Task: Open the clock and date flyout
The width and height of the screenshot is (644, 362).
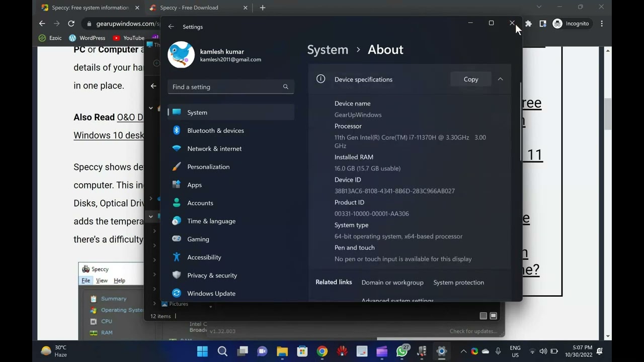Action: click(579, 351)
